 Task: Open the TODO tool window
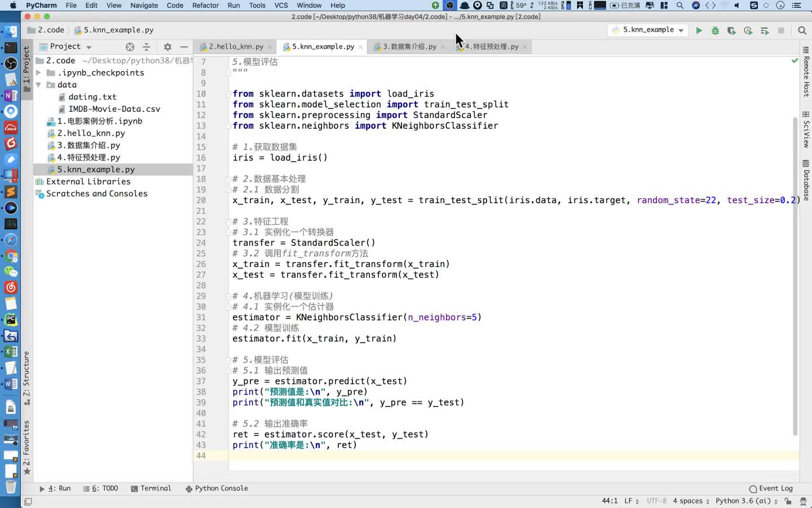click(100, 489)
